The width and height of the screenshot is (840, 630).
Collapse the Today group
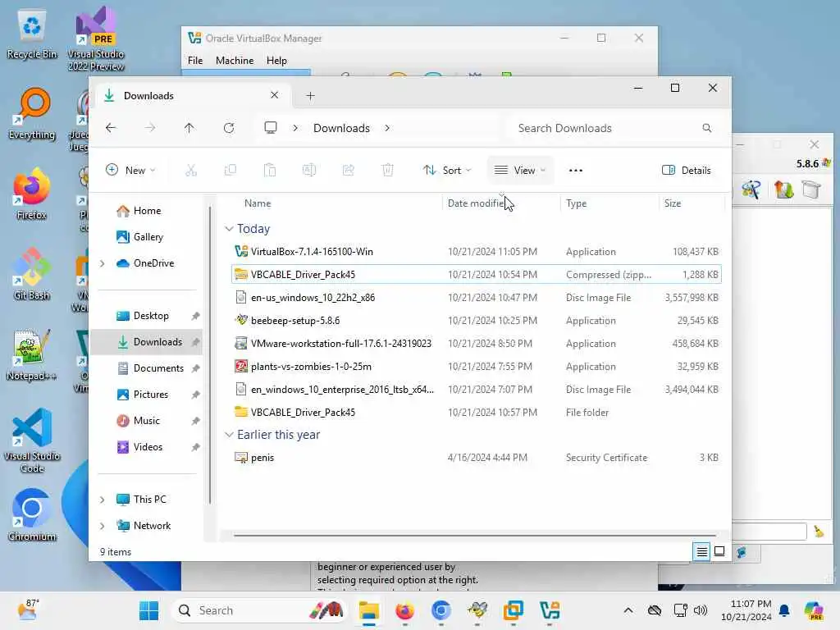click(229, 229)
